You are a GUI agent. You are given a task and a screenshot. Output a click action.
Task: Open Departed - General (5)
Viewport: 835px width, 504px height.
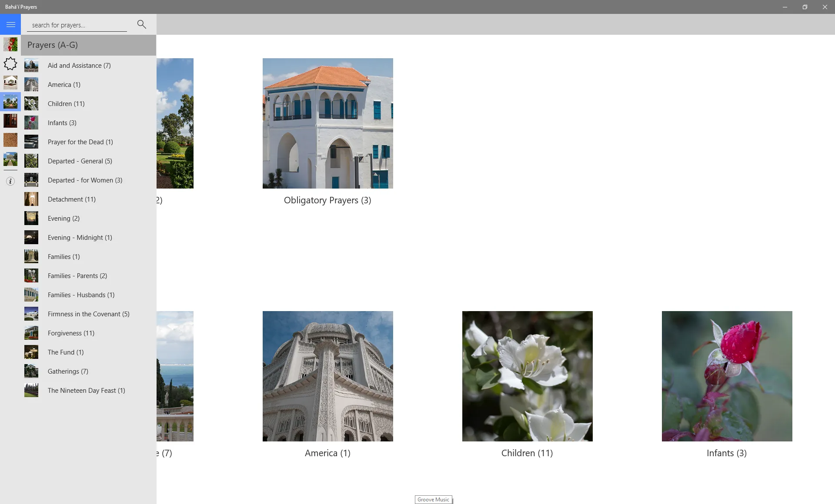89,161
